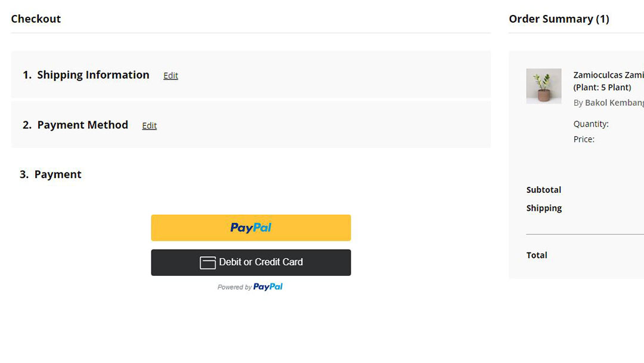Edit the Shipping Information section
Image resolution: width=644 pixels, height=363 pixels.
tap(171, 76)
